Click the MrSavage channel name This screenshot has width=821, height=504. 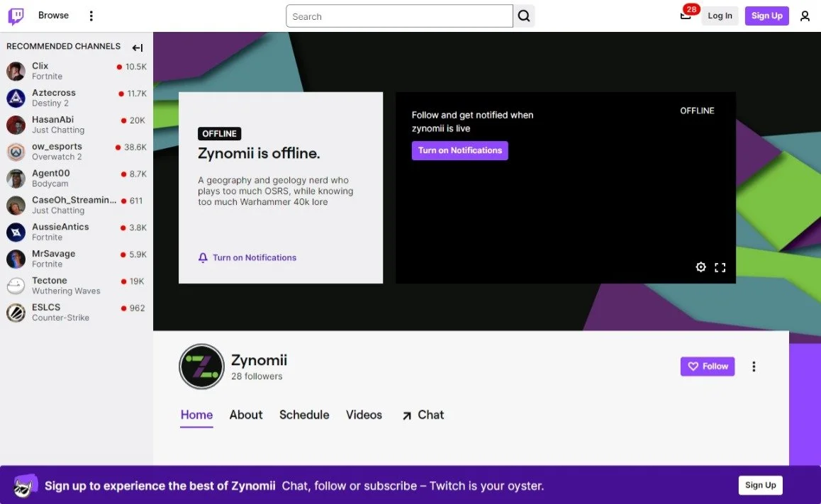[53, 254]
